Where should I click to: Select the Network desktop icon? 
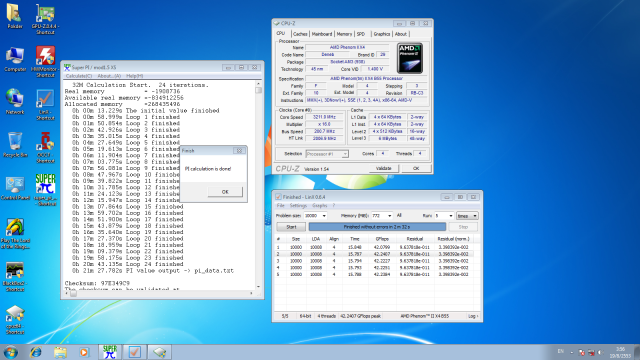coord(15,102)
